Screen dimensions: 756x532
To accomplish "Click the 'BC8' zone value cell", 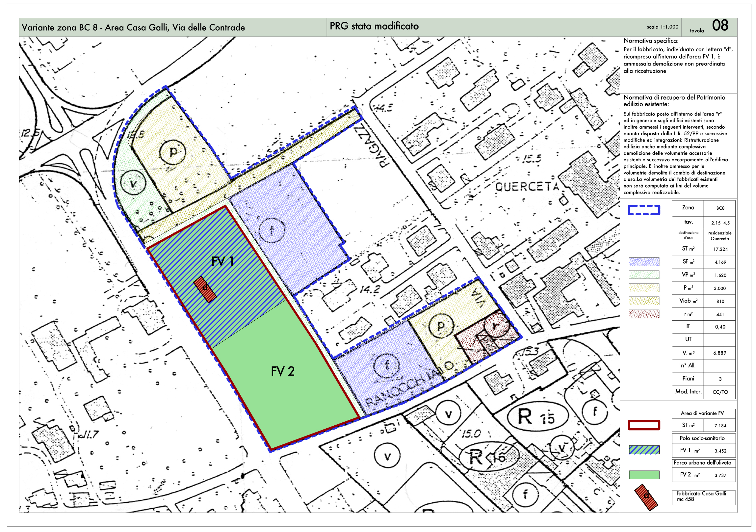I will 720,208.
